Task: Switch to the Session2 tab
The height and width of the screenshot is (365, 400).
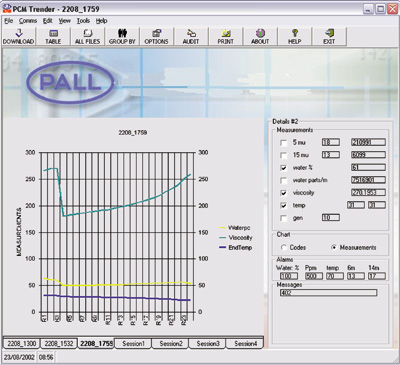Action: pos(170,343)
